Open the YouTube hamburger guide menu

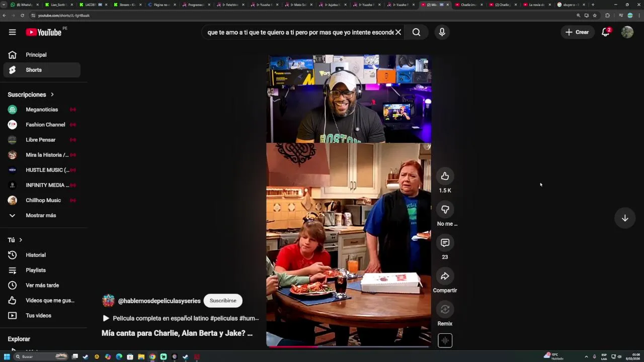[12, 32]
